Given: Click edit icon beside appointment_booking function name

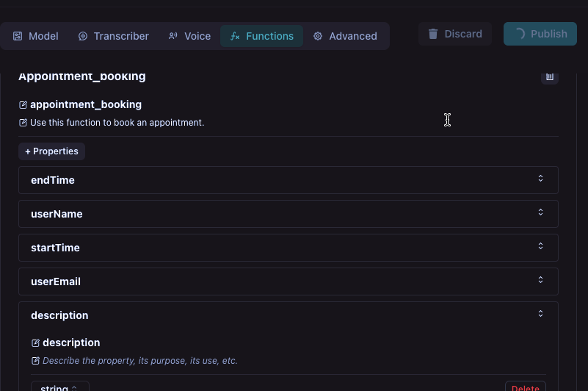Looking at the screenshot, I should [x=23, y=105].
